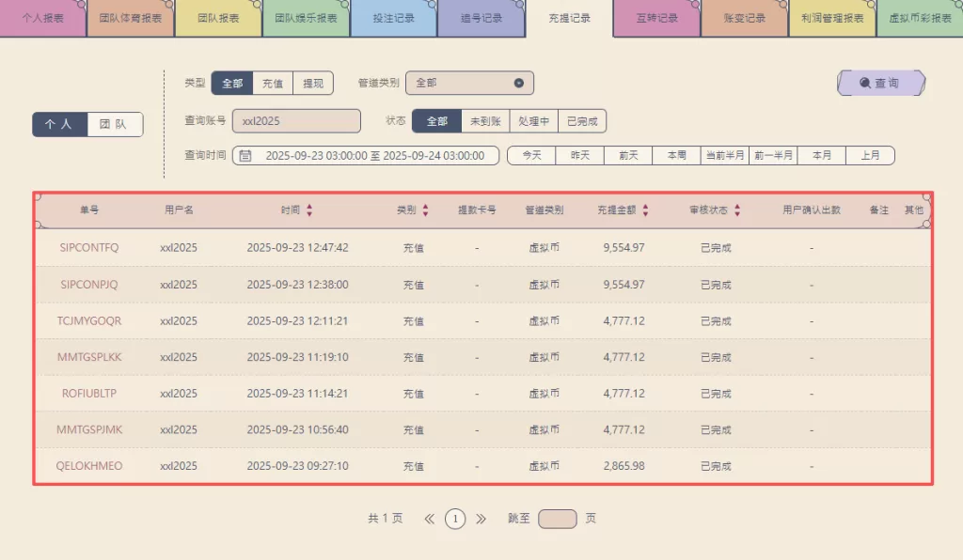Go to next page double-chevron
Screen dimensions: 963x560
(481, 519)
